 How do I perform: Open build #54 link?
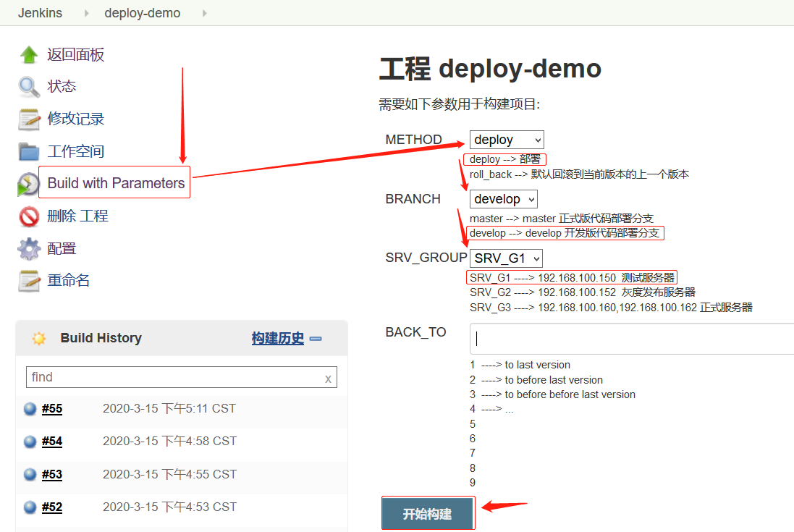[52, 442]
